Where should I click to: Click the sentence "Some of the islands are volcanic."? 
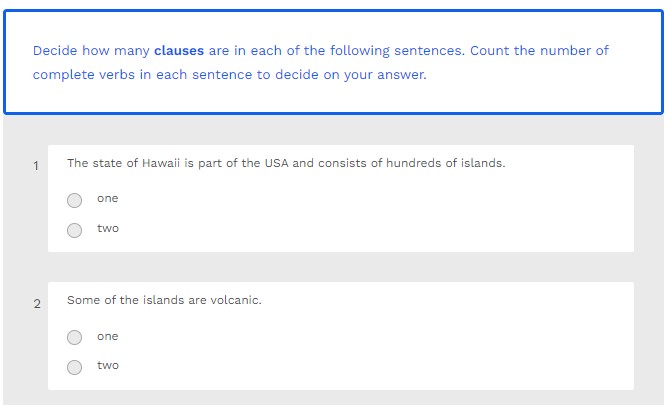click(164, 300)
